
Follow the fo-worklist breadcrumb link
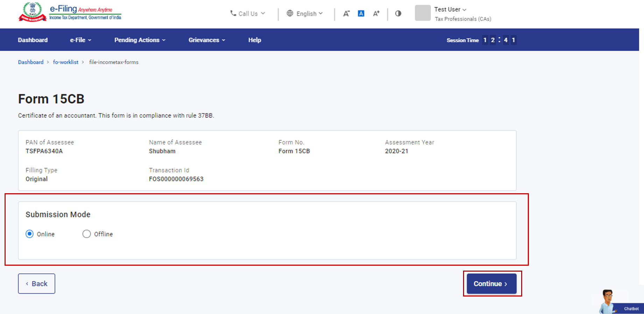pyautogui.click(x=65, y=62)
